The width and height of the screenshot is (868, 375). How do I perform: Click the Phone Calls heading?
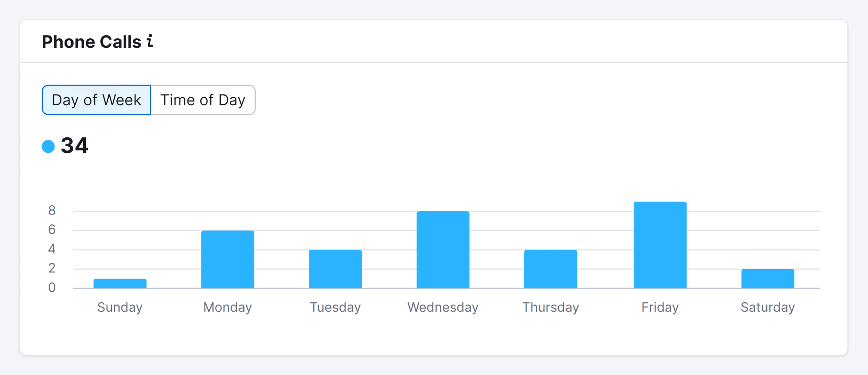tap(92, 42)
